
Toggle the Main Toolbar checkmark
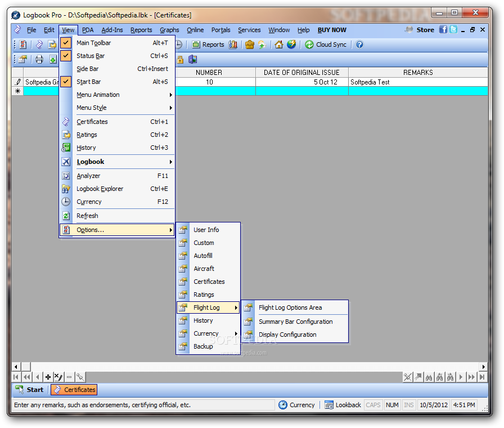[66, 42]
